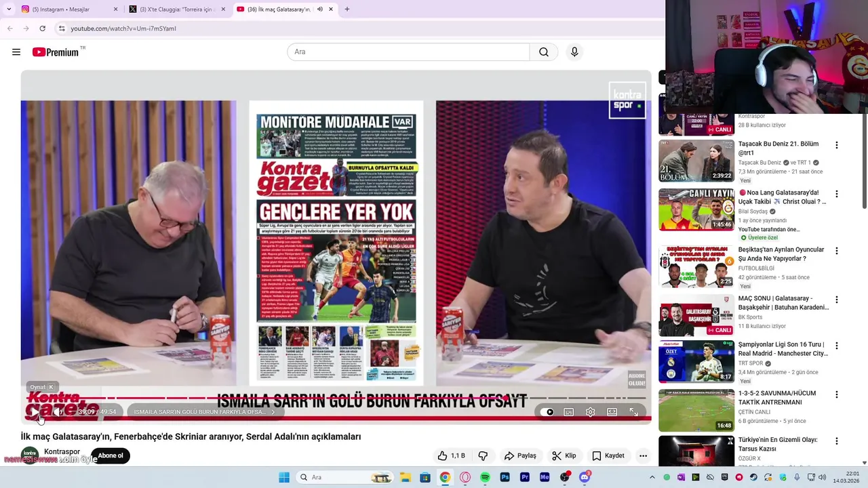868x488 pixels.
Task: Open Şampiyonlar Ligi Real Madrid video thumbnail
Action: [696, 362]
